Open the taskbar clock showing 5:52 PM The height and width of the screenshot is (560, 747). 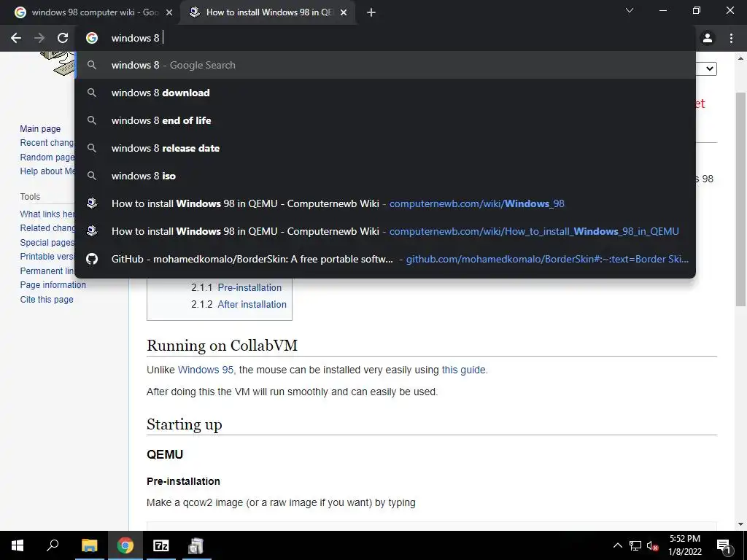click(684, 545)
